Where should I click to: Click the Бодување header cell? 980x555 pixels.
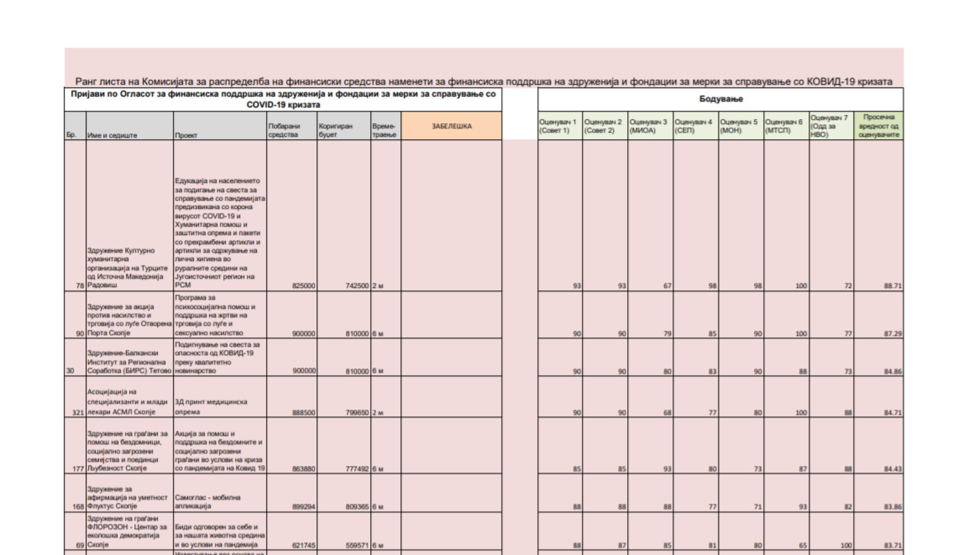point(721,99)
